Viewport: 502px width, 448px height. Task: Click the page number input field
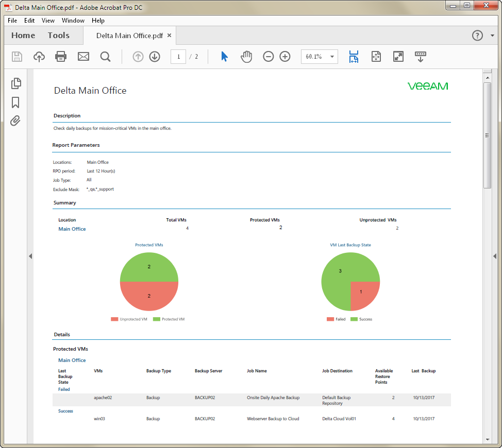[x=178, y=57]
